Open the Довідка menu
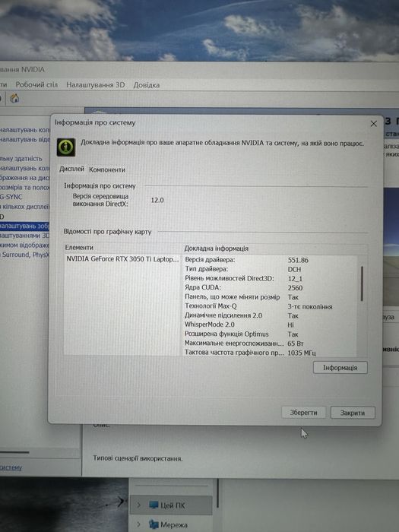The height and width of the screenshot is (532, 399). [x=147, y=85]
